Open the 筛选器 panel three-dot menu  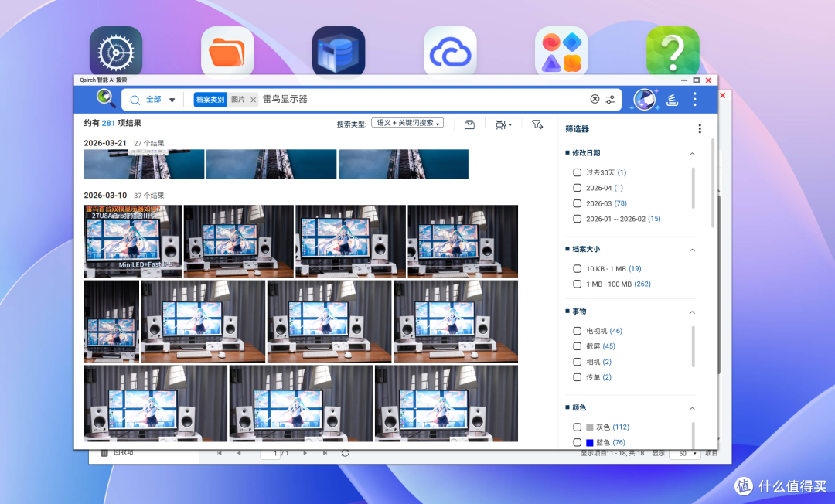(x=700, y=129)
